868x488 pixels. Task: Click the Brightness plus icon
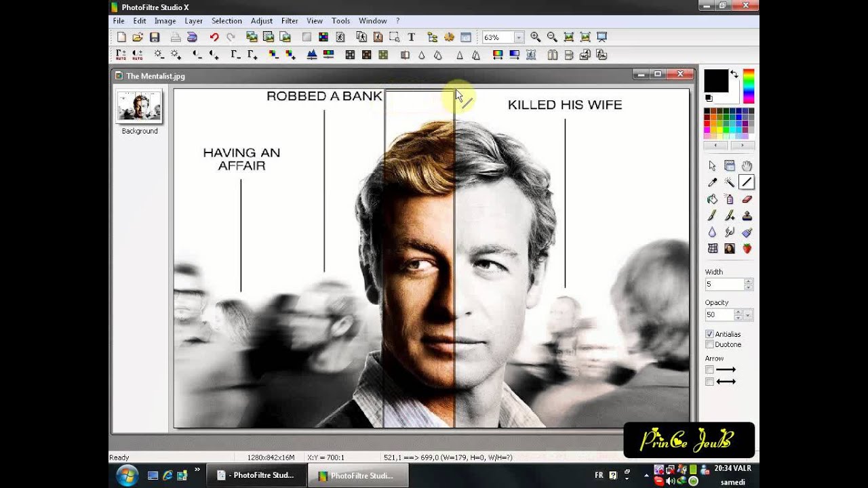176,54
